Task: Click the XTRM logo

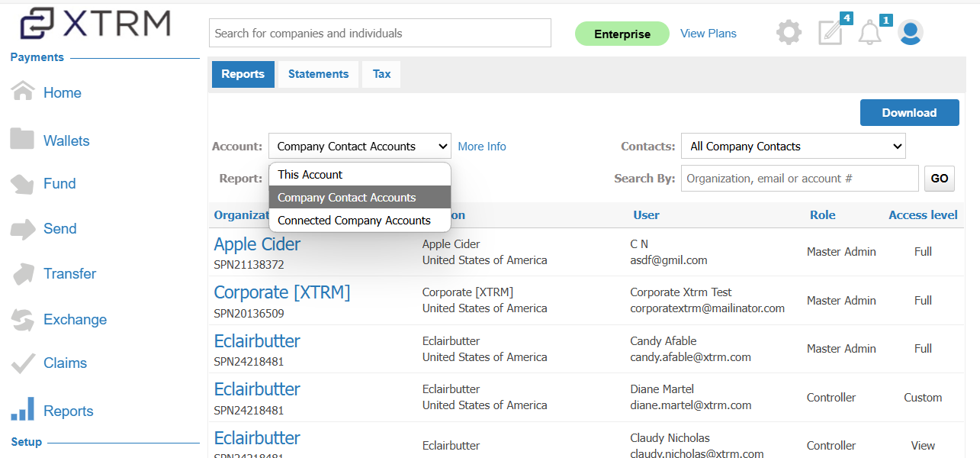Action: (95, 24)
